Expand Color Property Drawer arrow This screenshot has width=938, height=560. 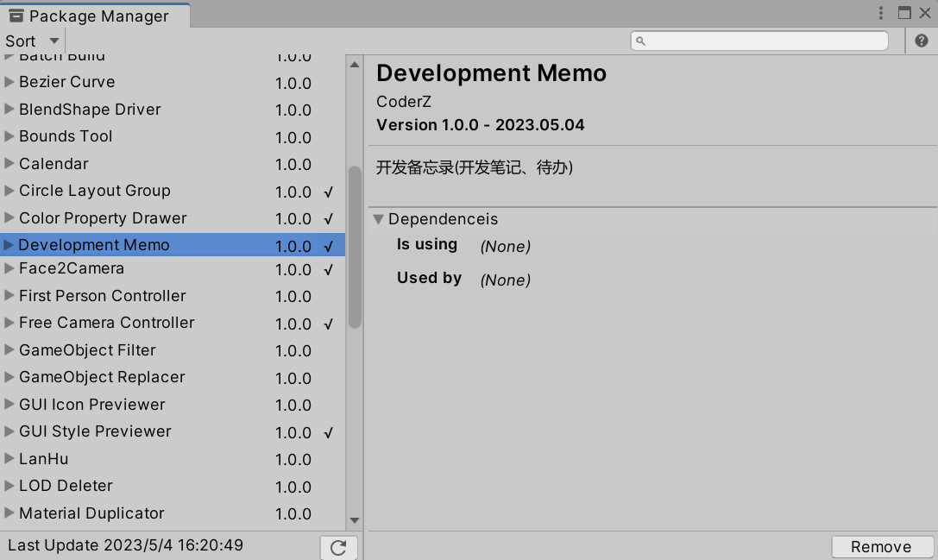click(9, 217)
